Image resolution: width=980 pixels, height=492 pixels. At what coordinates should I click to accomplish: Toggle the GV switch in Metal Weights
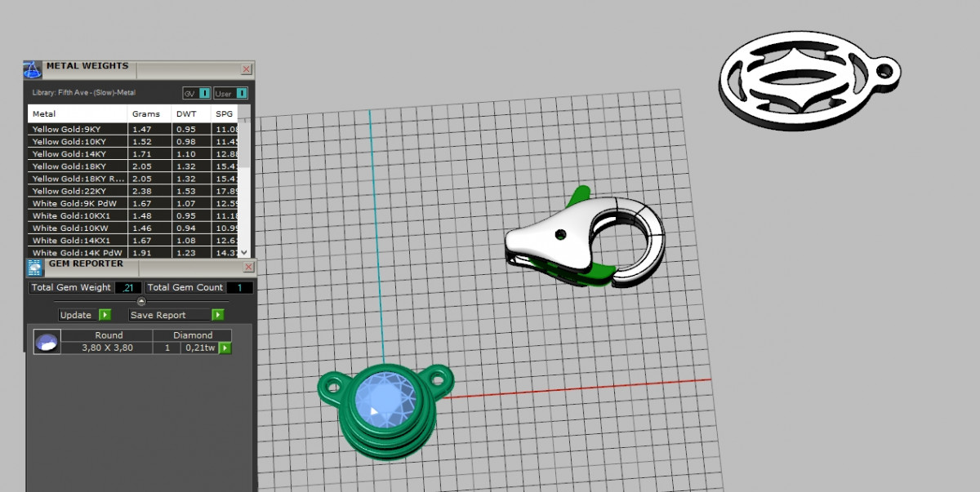click(197, 93)
